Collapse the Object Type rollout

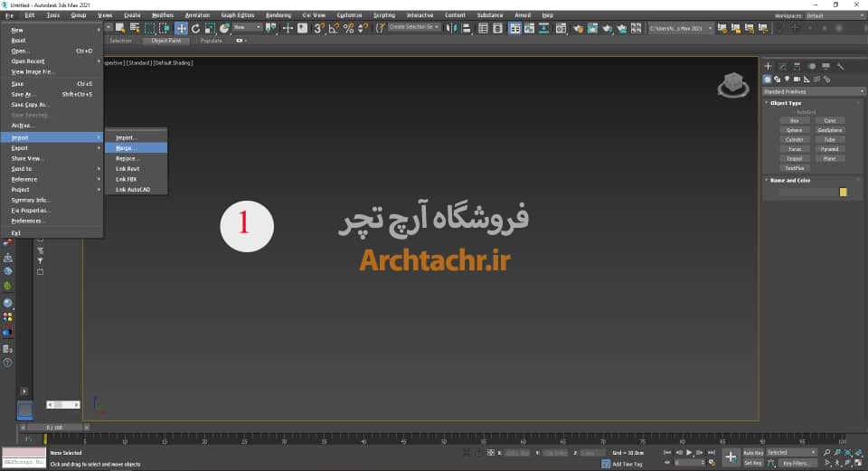786,103
